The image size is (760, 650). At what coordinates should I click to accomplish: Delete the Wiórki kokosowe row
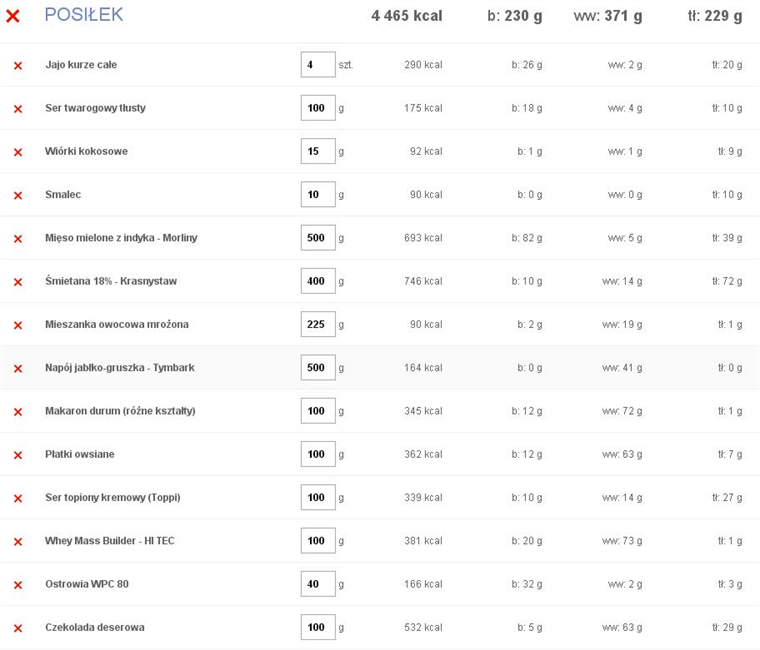[17, 152]
